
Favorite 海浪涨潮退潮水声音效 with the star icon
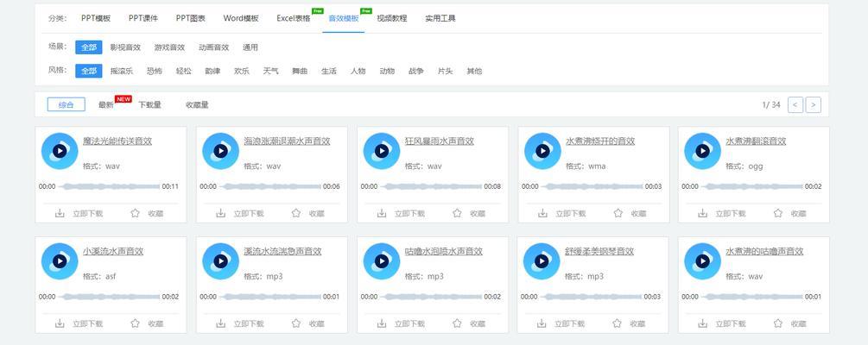point(296,213)
